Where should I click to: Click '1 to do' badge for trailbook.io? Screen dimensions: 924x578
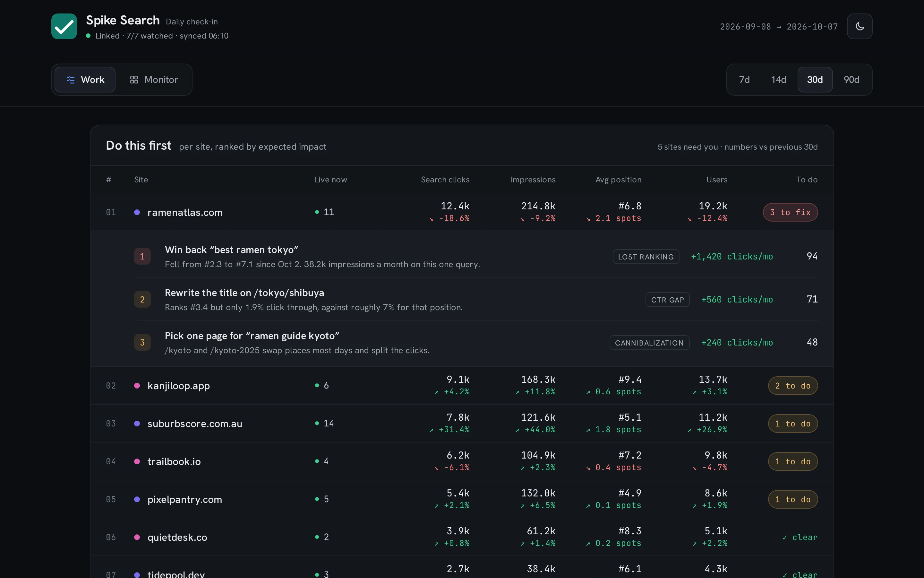coord(793,461)
